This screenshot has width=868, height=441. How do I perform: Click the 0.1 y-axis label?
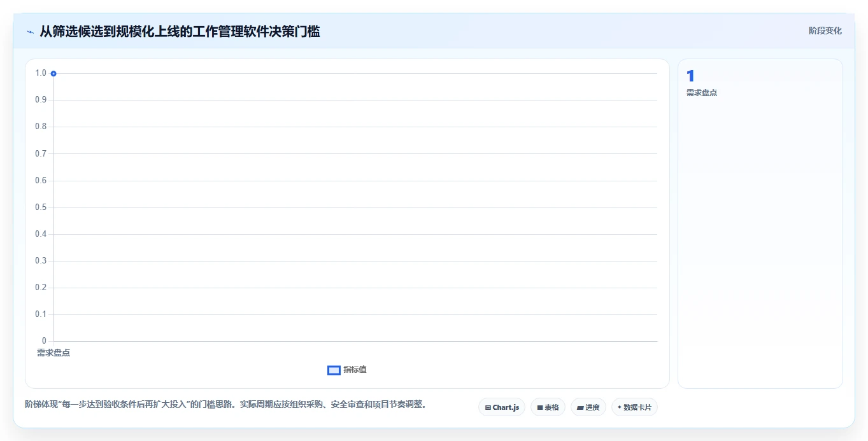[41, 314]
